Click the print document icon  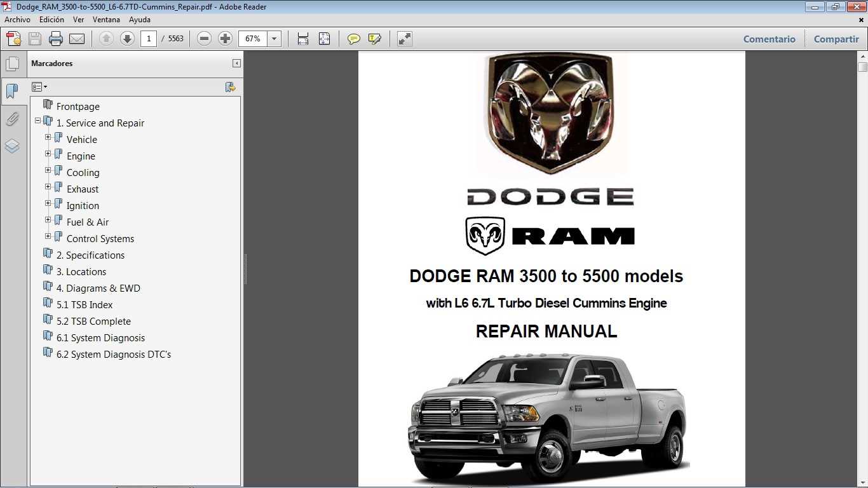[x=56, y=39]
